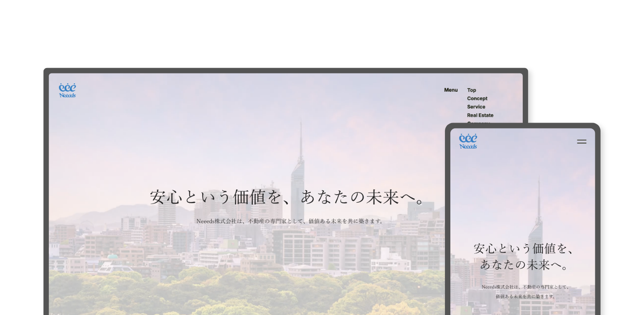
Task: Click the 'Real Estate' navigation entry
Action: pyautogui.click(x=480, y=115)
